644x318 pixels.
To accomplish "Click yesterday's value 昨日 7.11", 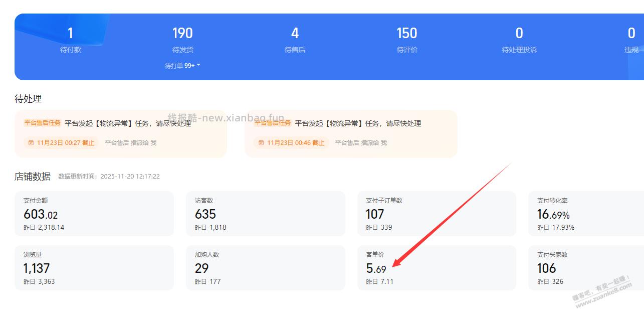I will tap(380, 281).
